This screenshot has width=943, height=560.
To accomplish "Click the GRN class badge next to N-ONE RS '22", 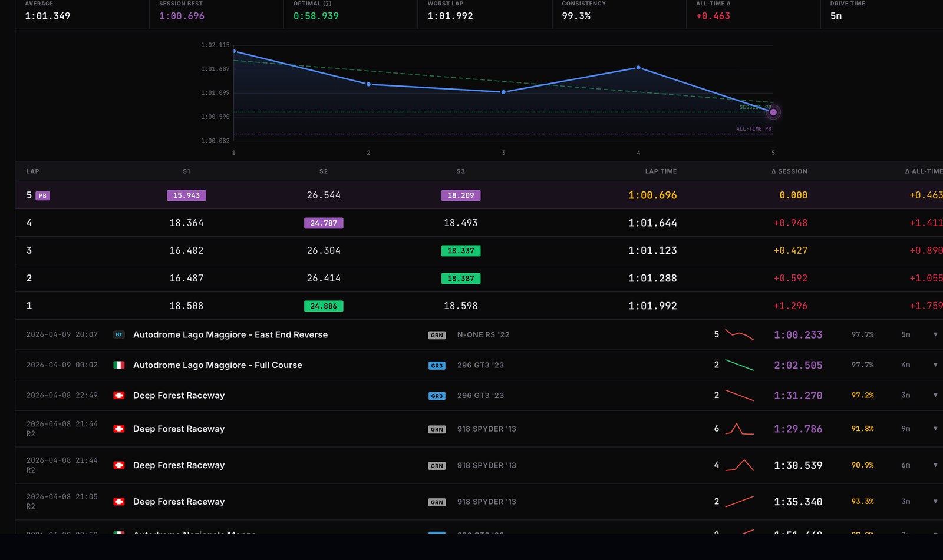I will (437, 335).
